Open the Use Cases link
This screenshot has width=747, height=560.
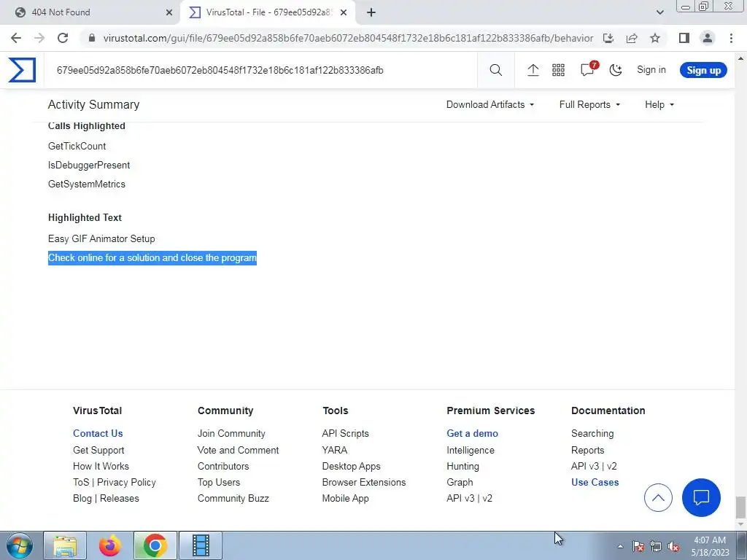595,483
